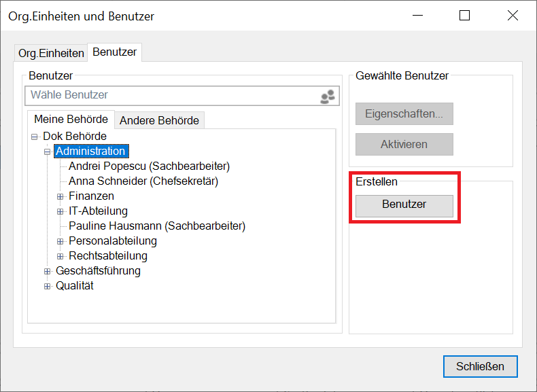
Task: Select the Meine Behörde tab
Action: 71,120
